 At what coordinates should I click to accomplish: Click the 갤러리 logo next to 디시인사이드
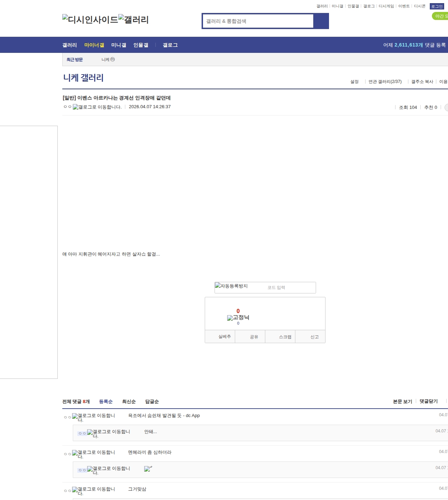pyautogui.click(x=133, y=19)
